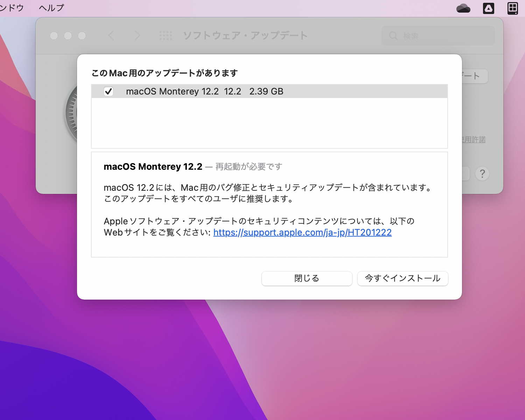Open the ヘルプ menu

(51, 8)
